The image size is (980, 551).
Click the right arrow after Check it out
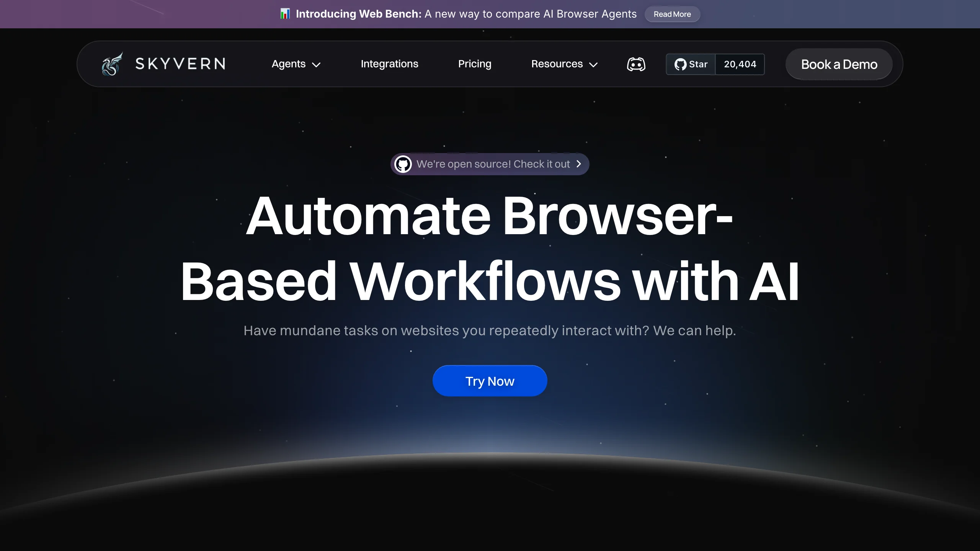pyautogui.click(x=579, y=164)
